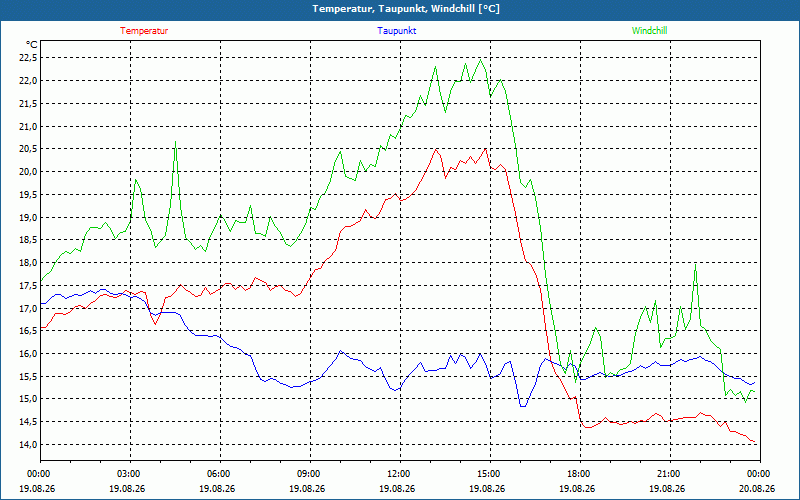Viewport: 800px width, 500px height.
Task: Click the 22,5 y-axis label
Action: click(28, 58)
